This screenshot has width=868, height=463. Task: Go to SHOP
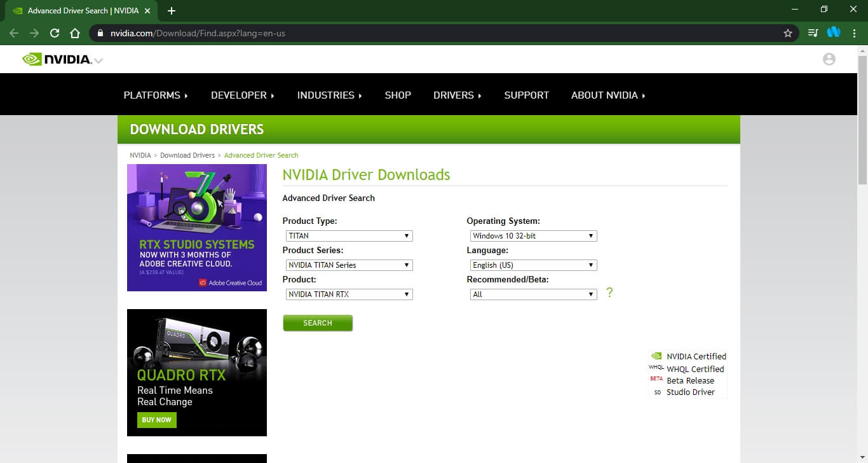398,95
